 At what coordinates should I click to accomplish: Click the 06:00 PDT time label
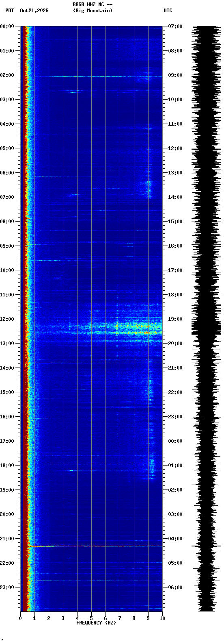pyautogui.click(x=7, y=173)
